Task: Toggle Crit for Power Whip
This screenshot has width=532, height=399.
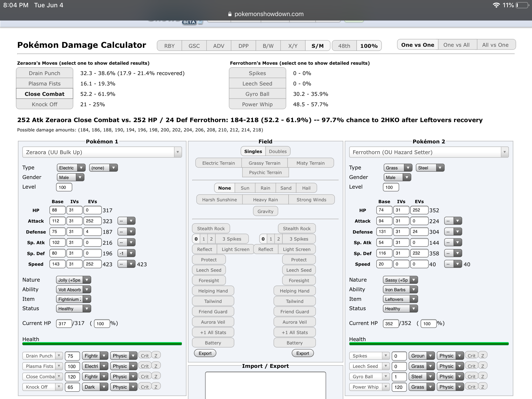Action: pyautogui.click(x=471, y=387)
